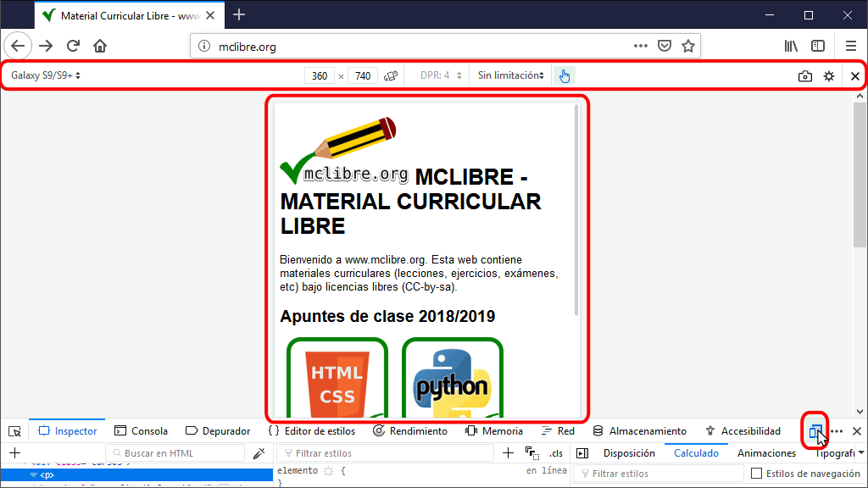Image resolution: width=868 pixels, height=488 pixels.
Task: Open the Almacenamiento tab
Action: pyautogui.click(x=639, y=431)
